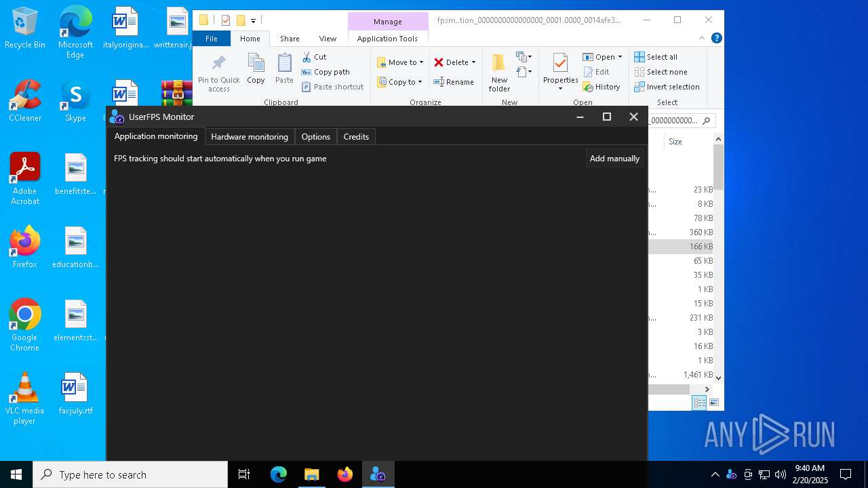Click Select all in the ribbon

tap(656, 57)
